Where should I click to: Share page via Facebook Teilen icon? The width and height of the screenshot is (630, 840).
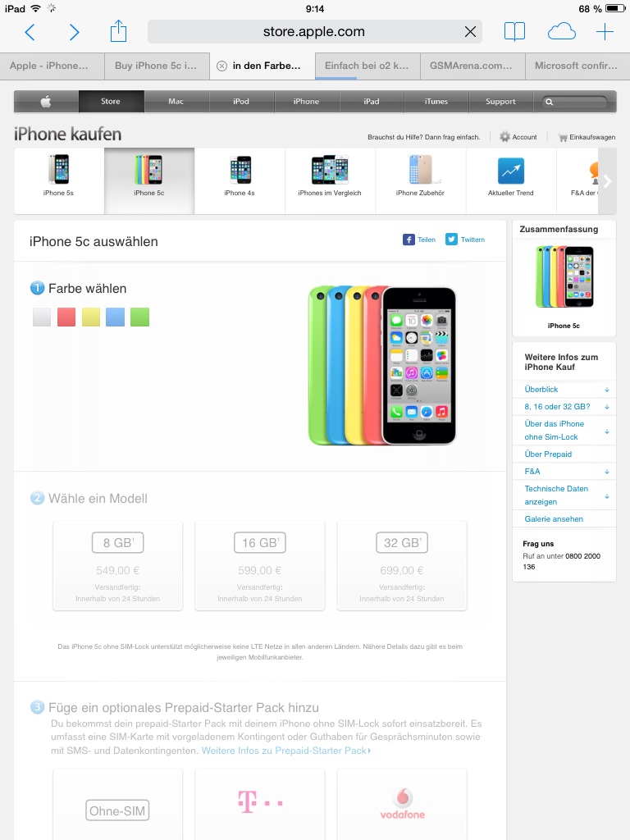409,240
